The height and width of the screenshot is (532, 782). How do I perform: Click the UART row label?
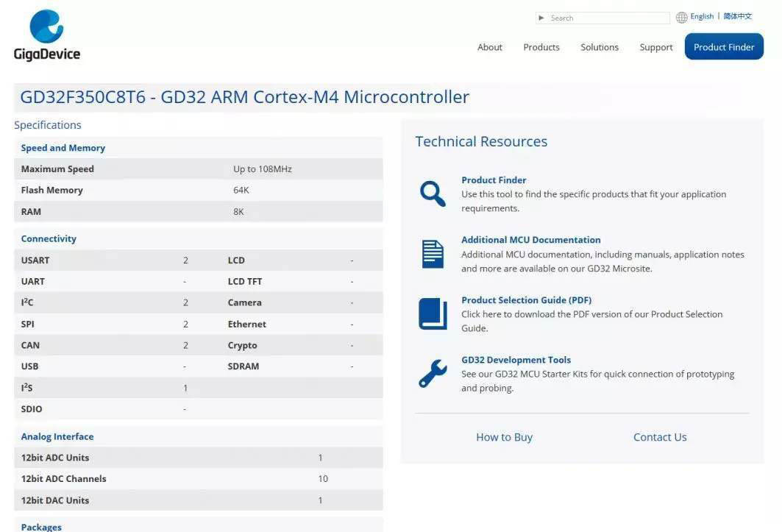[x=33, y=282]
